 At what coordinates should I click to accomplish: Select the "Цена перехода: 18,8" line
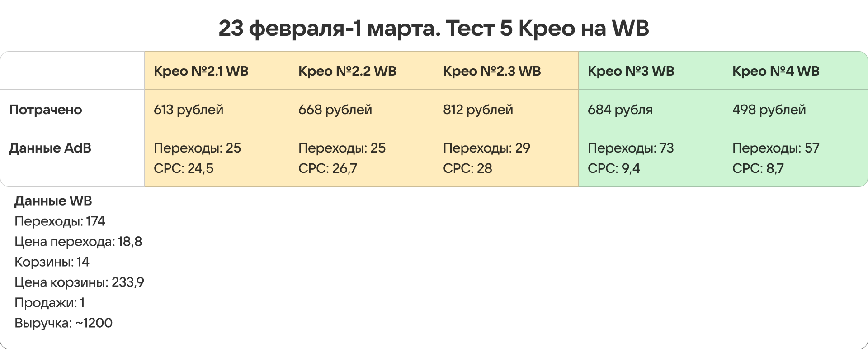pyautogui.click(x=78, y=242)
